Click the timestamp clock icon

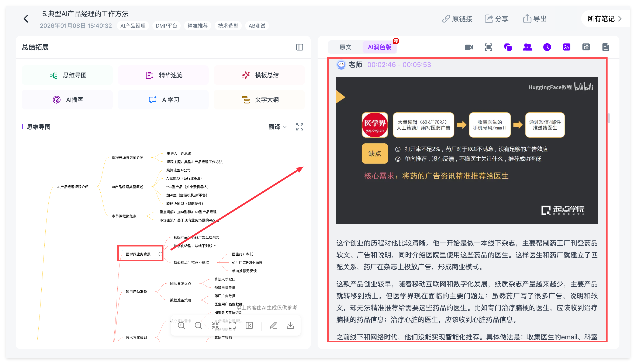coord(547,47)
